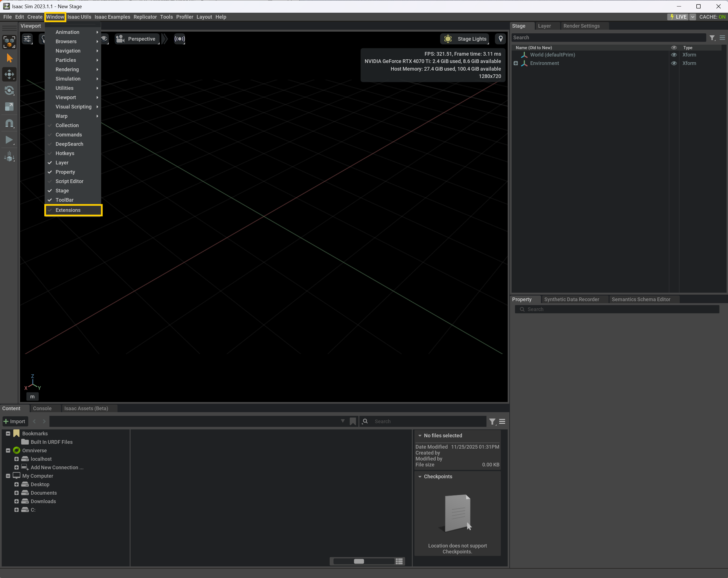Click the viewport location pin icon
This screenshot has width=728, height=578.
click(x=500, y=39)
